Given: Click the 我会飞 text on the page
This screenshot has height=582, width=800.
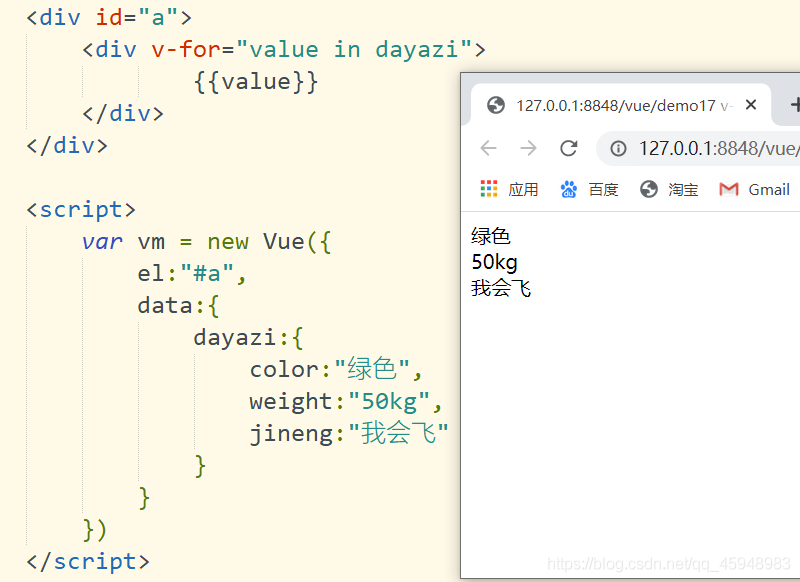Looking at the screenshot, I should coord(501,288).
